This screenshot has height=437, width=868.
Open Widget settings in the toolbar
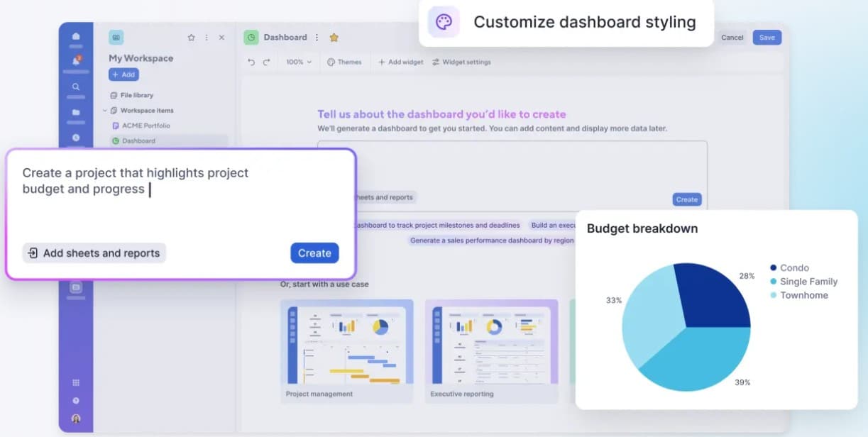(x=461, y=62)
